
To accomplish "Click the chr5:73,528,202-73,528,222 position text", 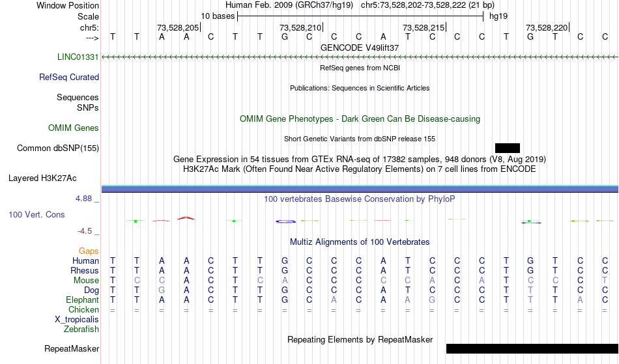I will click(427, 5).
